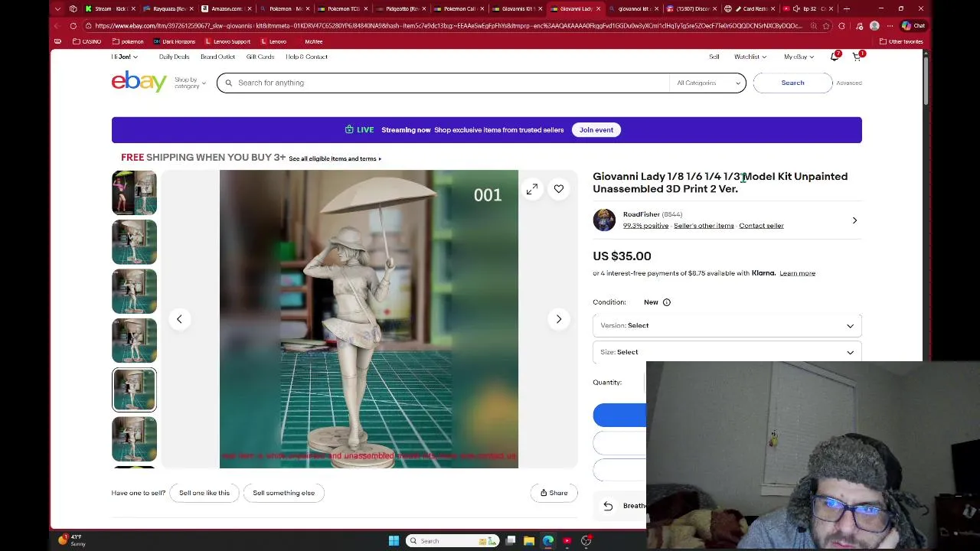
Task: Open Brand Outlet link
Action: [x=218, y=57]
